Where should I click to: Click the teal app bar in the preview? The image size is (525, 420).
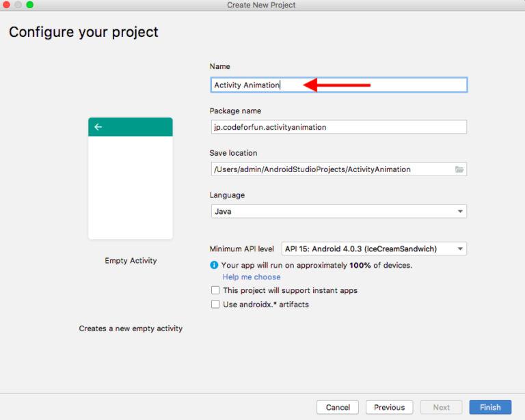tap(137, 127)
